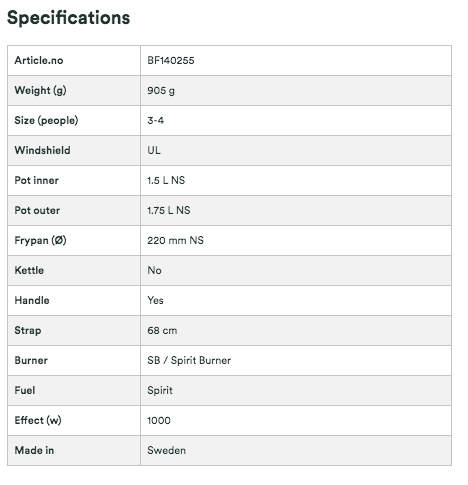The image size is (468, 485).
Task: Click the Frypan (Ø) label
Action: pos(40,240)
